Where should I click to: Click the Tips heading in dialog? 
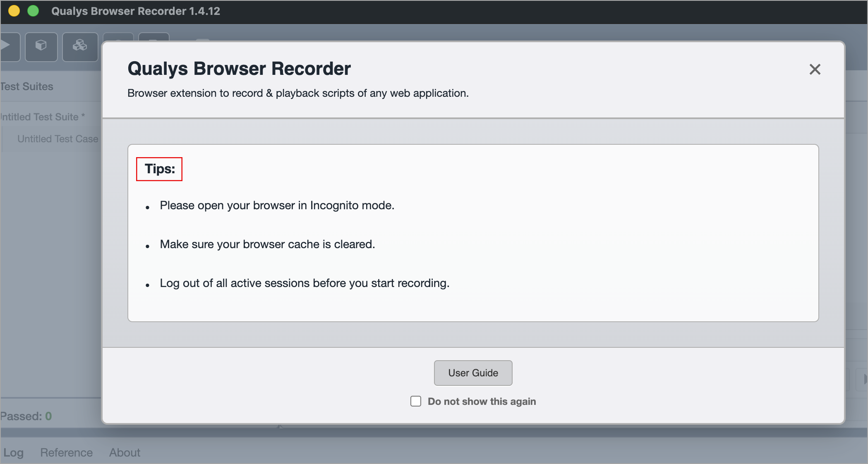coord(160,169)
